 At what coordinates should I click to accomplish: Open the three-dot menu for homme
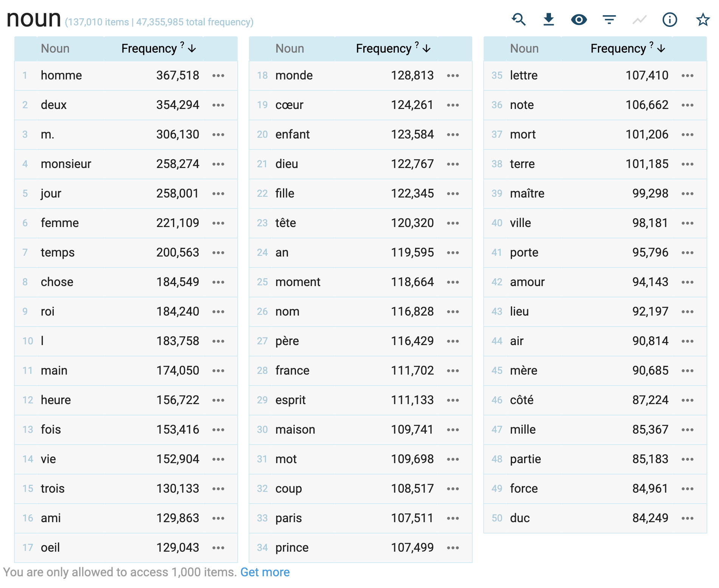[218, 76]
